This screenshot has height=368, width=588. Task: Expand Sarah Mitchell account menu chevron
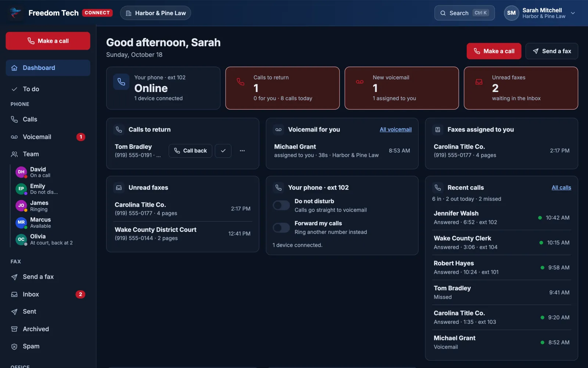point(573,13)
